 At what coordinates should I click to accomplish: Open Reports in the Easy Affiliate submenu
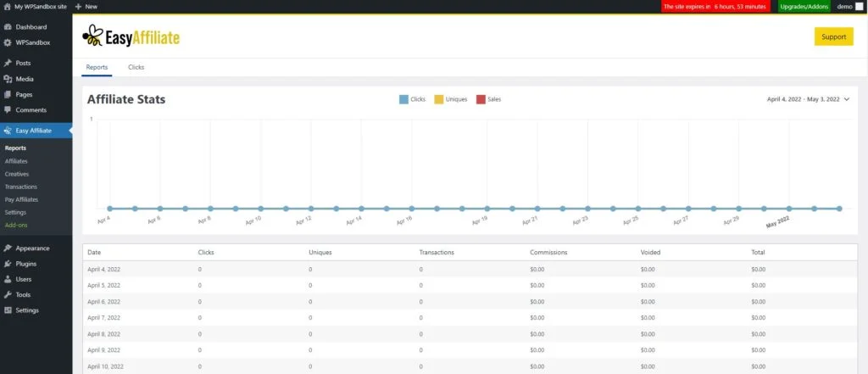tap(15, 148)
